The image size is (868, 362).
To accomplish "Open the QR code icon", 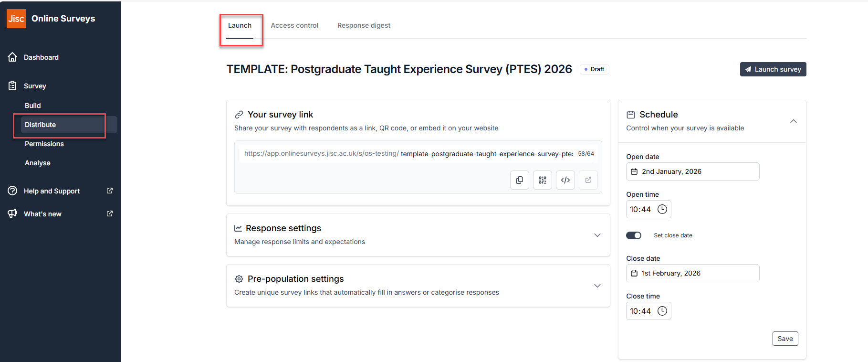I will (542, 180).
